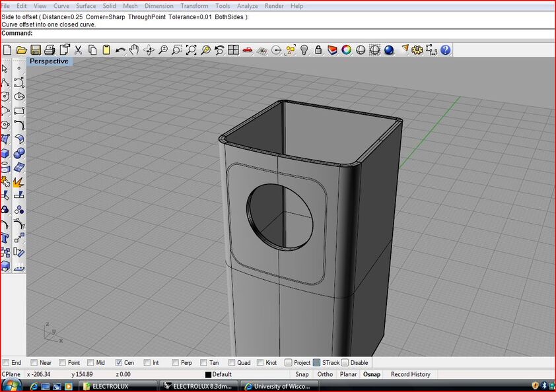Image resolution: width=556 pixels, height=392 pixels.
Task: Open the Surface menu
Action: tap(86, 6)
